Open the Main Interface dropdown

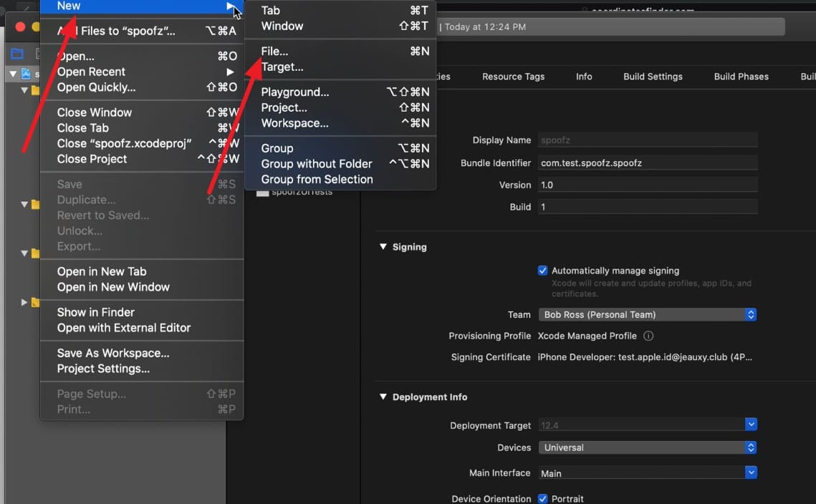tap(750, 472)
